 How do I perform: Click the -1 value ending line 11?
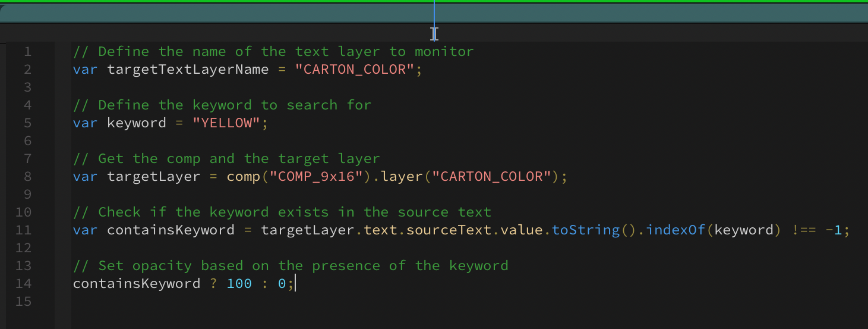(x=834, y=230)
